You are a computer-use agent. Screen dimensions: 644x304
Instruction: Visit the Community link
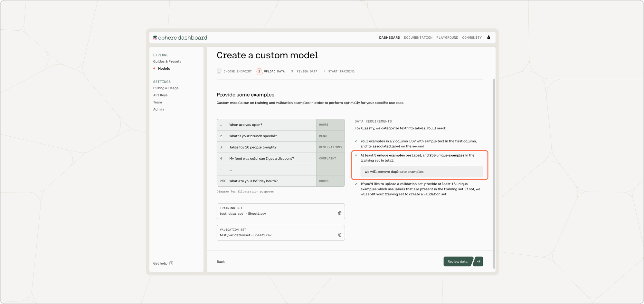click(x=472, y=38)
